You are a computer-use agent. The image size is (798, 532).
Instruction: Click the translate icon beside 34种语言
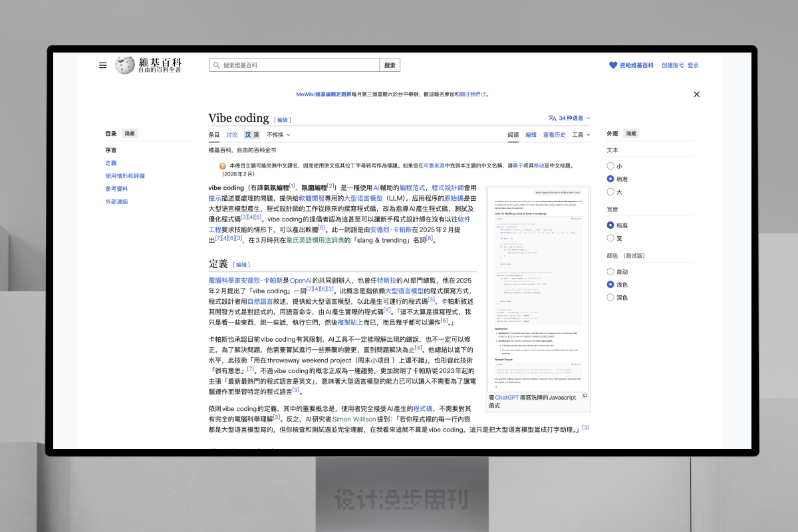pyautogui.click(x=552, y=118)
